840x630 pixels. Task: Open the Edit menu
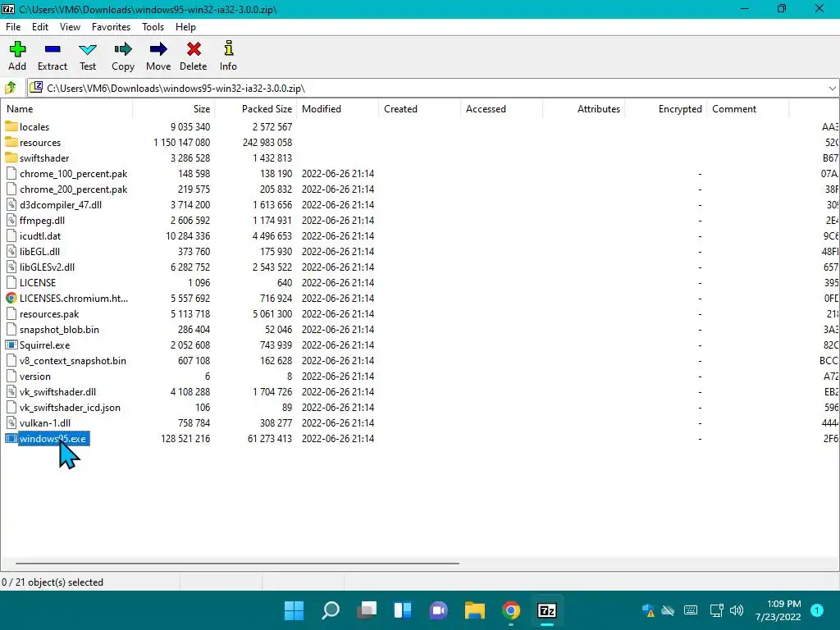pos(40,27)
